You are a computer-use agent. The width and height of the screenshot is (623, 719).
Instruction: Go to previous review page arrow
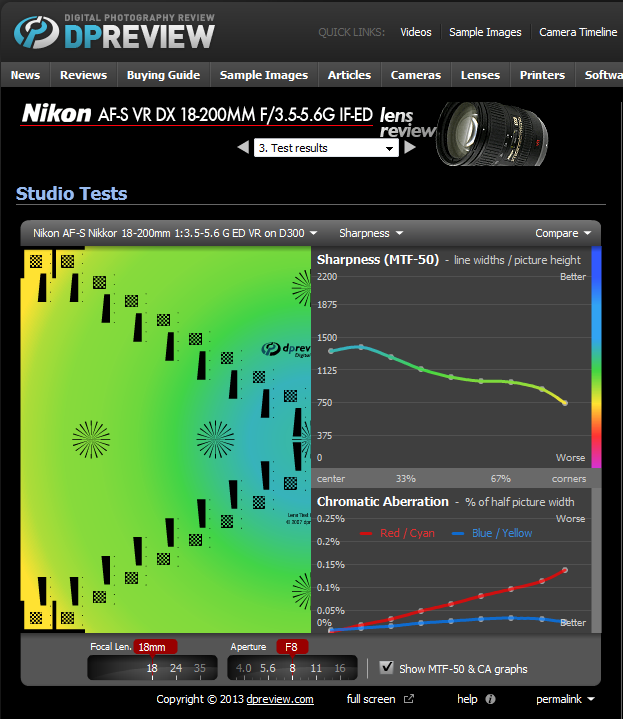(243, 148)
